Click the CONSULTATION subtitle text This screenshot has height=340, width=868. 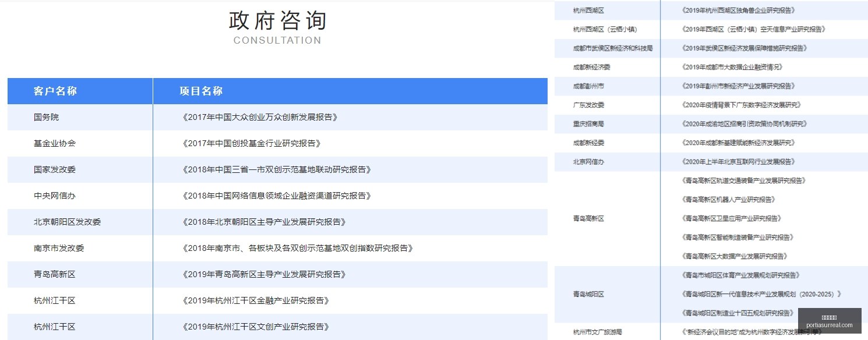(277, 41)
